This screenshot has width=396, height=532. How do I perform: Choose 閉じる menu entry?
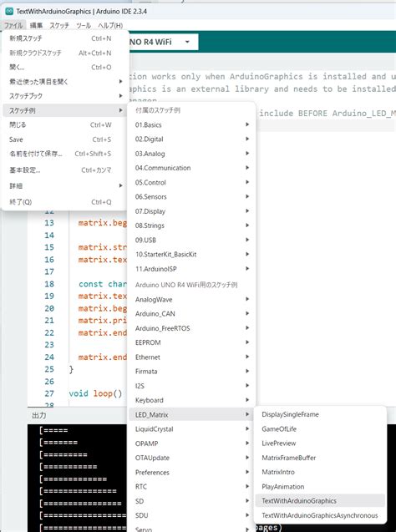click(x=64, y=125)
